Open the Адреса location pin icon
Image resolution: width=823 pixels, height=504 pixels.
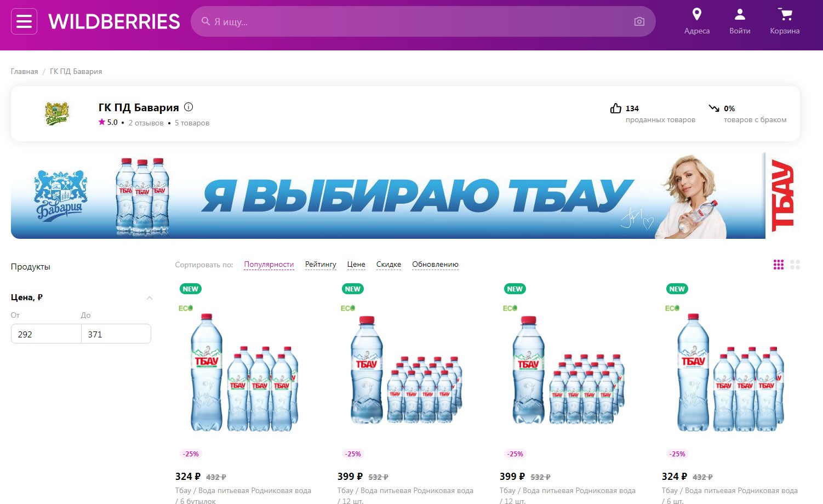point(697,14)
